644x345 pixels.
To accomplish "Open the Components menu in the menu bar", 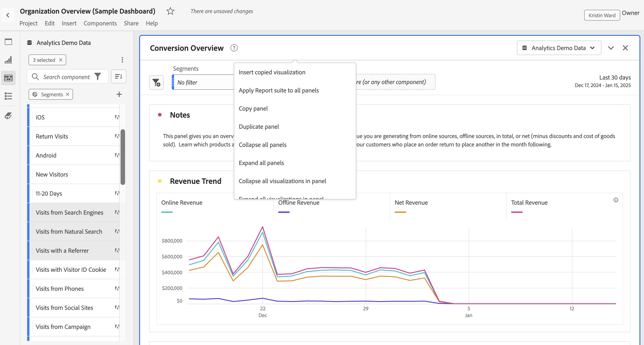I will pos(100,23).
